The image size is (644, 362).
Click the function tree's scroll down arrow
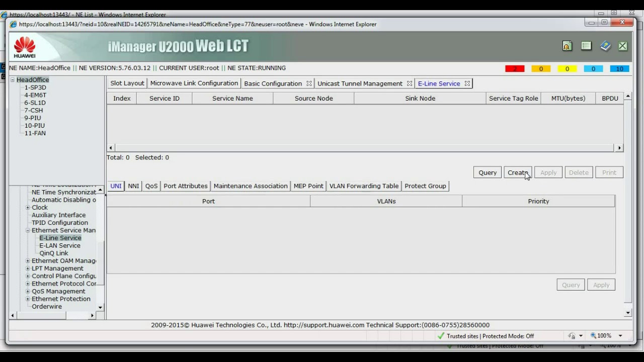click(100, 307)
